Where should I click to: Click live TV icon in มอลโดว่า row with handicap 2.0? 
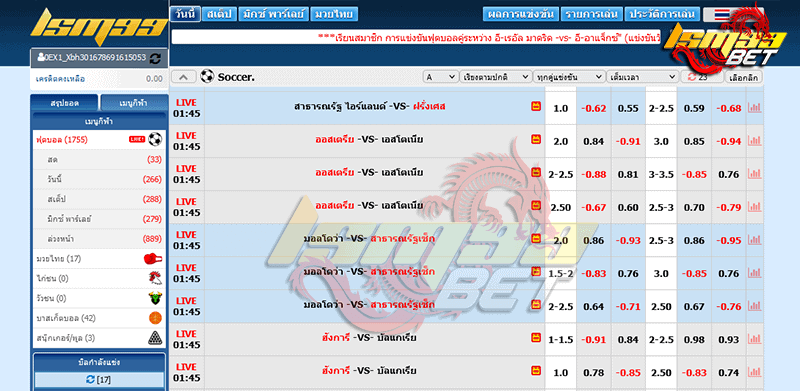pyautogui.click(x=536, y=238)
